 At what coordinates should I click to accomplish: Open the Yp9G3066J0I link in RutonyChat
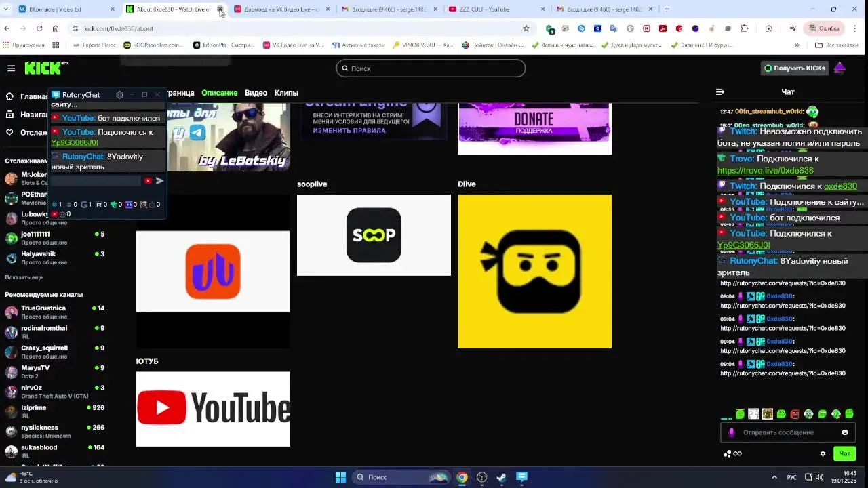click(x=75, y=143)
